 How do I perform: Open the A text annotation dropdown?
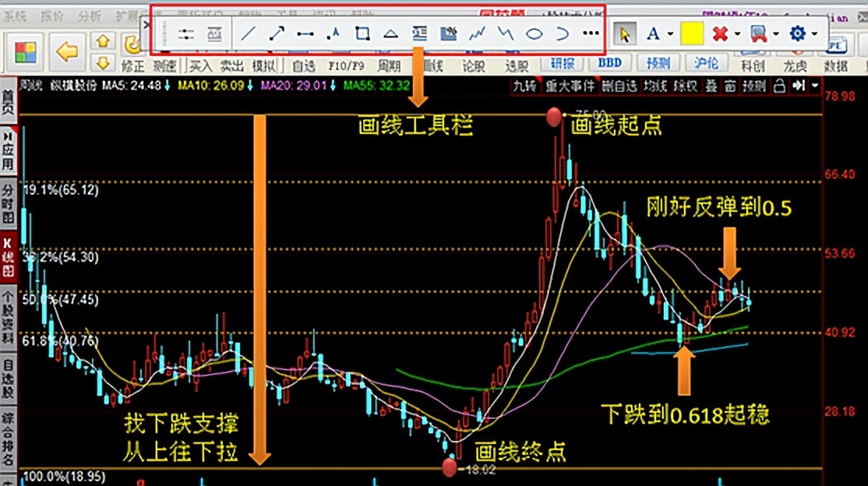(x=670, y=33)
